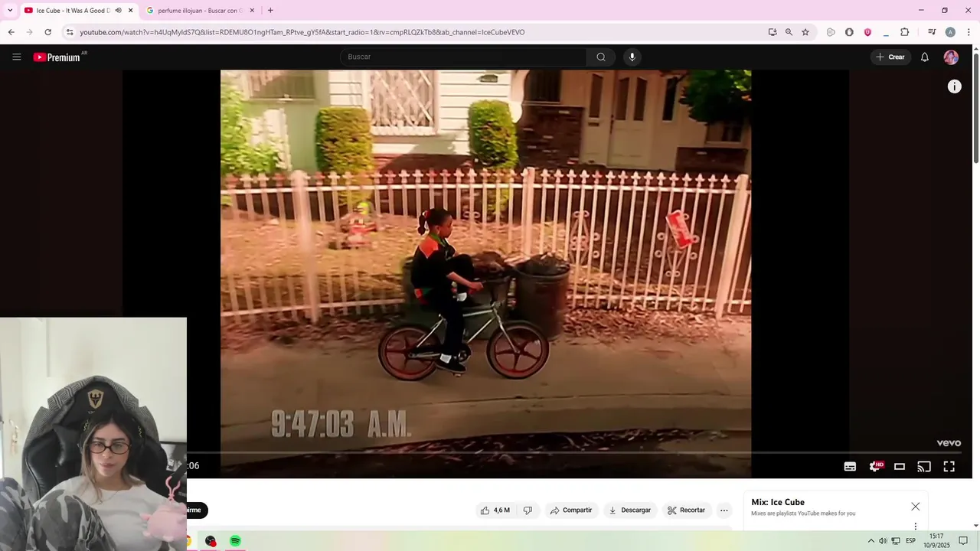
Task: Close the Ice Cube YouTube tab
Action: click(130, 11)
